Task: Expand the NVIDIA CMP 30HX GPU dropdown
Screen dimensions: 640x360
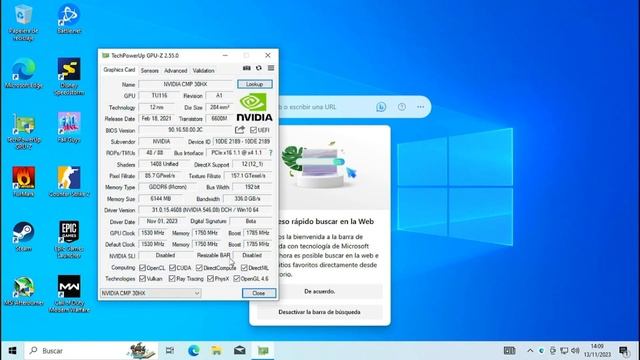Action: pos(151,293)
